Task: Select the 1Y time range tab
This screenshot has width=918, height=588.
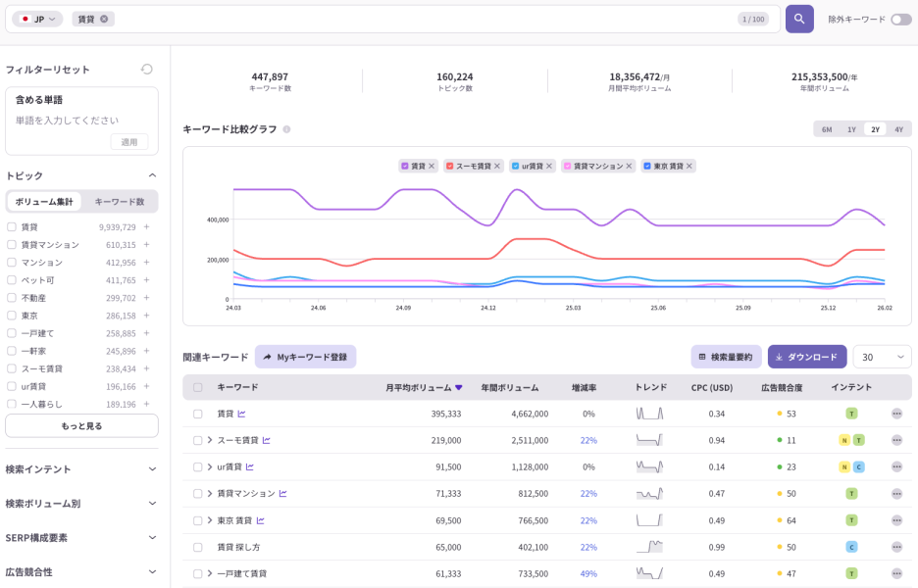Action: coord(852,128)
